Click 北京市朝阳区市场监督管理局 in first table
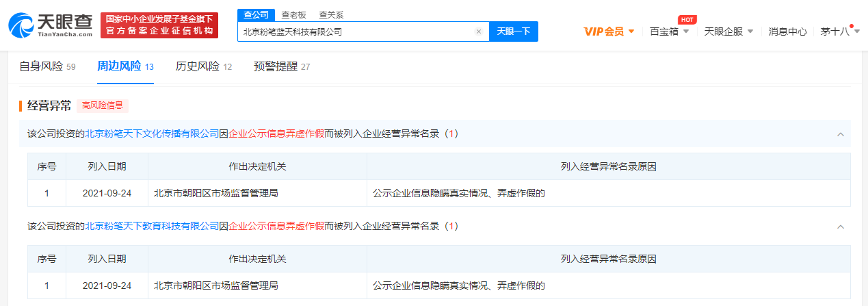Image resolution: width=868 pixels, height=306 pixels. (x=216, y=193)
